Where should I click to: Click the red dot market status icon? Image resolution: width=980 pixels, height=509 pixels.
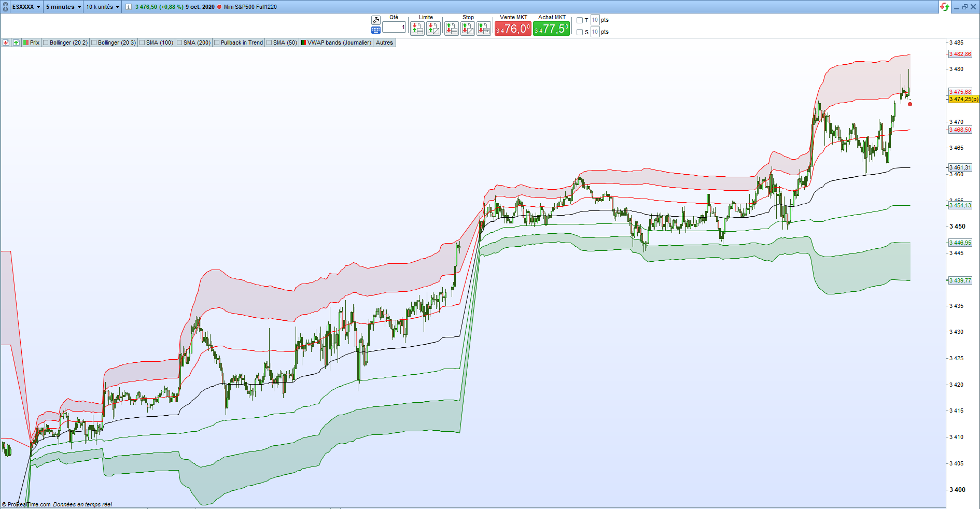click(x=219, y=7)
